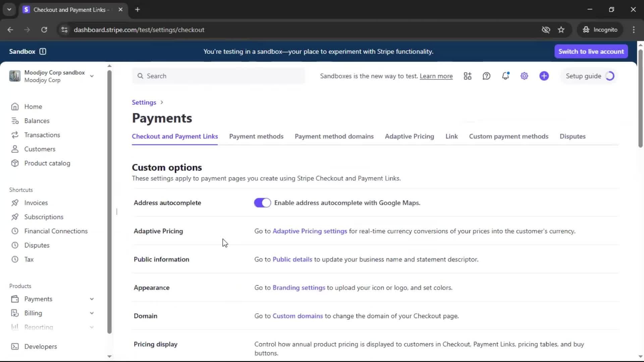Click the Sandbox info icon
644x362 pixels.
click(43, 51)
